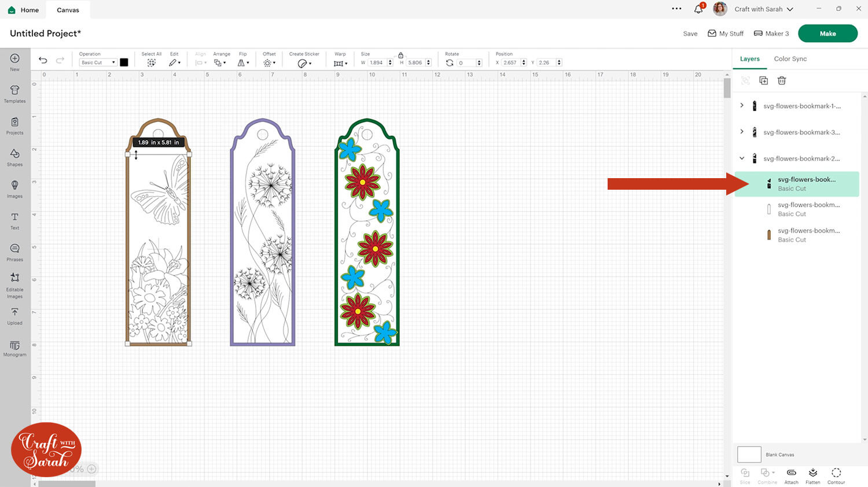The width and height of the screenshot is (868, 487).
Task: Click the Contour tool
Action: tap(836, 476)
